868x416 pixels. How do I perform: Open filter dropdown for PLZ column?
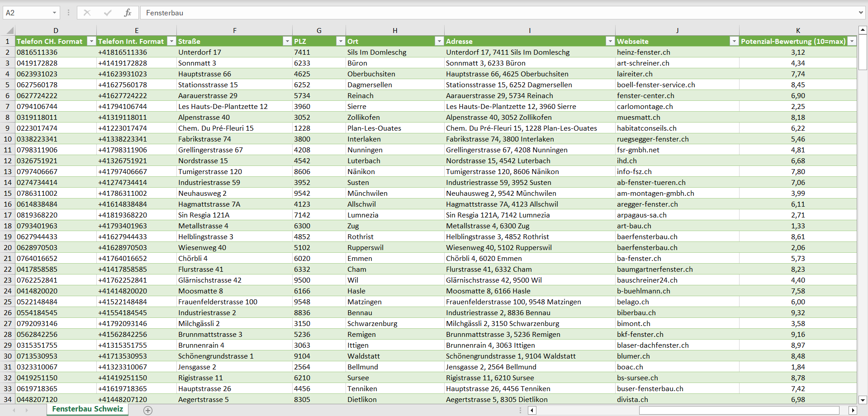(341, 41)
